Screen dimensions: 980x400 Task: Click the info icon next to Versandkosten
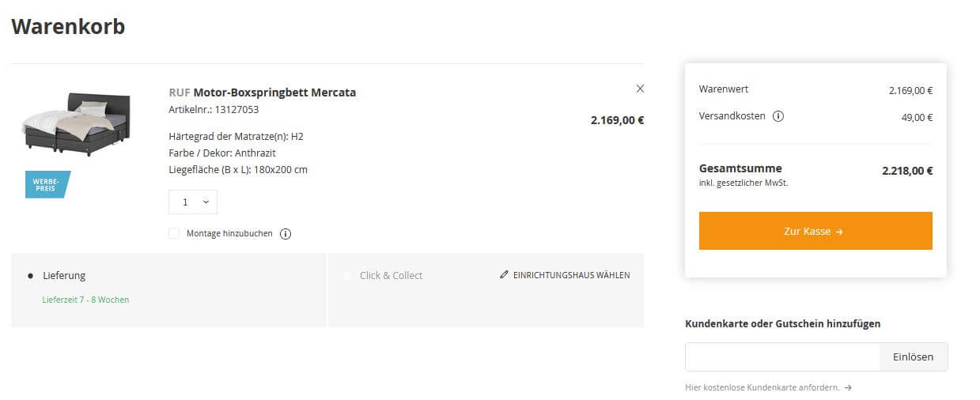[x=778, y=116]
